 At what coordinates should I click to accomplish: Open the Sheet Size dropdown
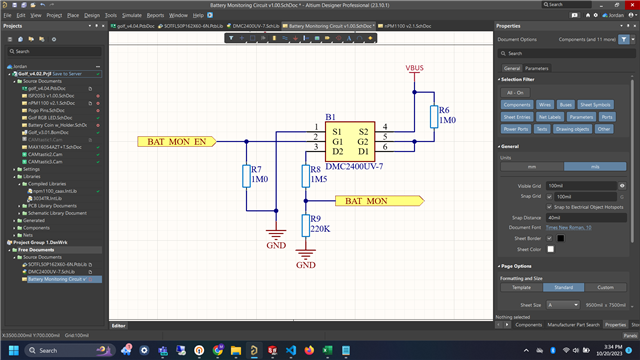tap(563, 305)
